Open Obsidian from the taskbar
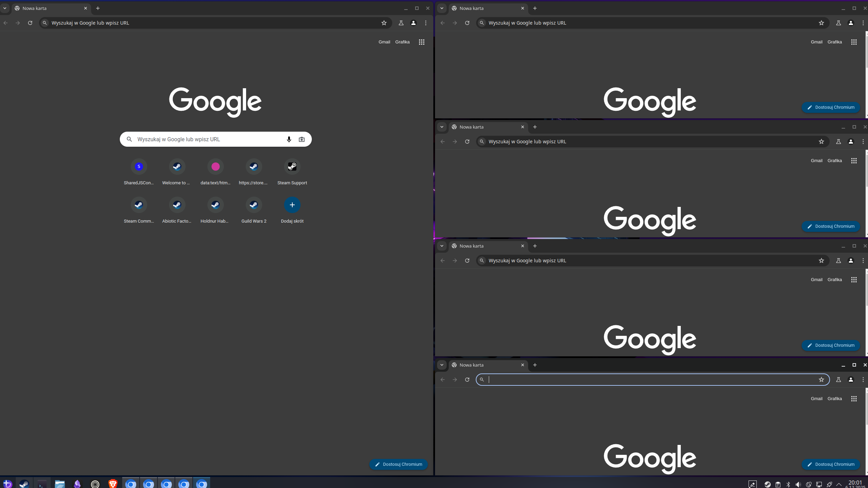 77,483
